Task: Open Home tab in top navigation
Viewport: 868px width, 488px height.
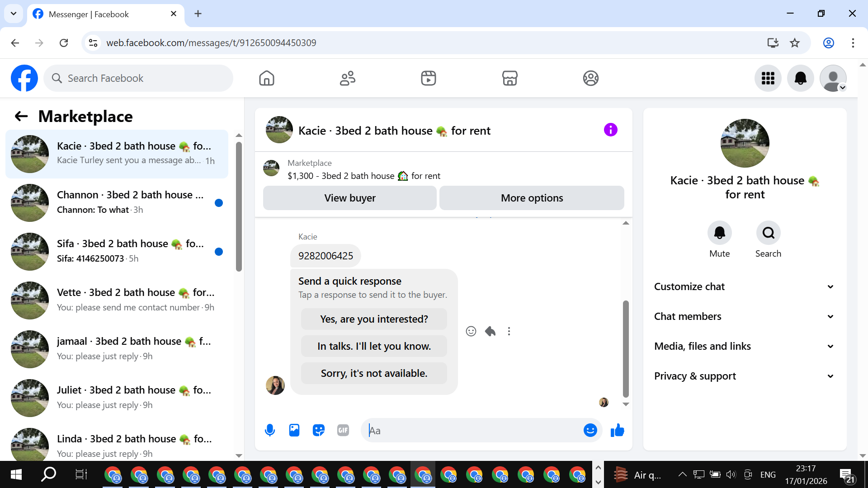Action: pyautogui.click(x=267, y=78)
